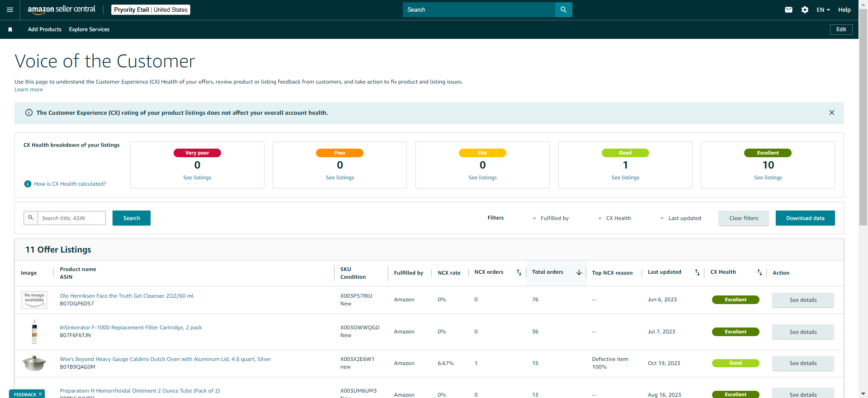
Task: Dismiss the CX rating info banner
Action: pyautogui.click(x=831, y=112)
